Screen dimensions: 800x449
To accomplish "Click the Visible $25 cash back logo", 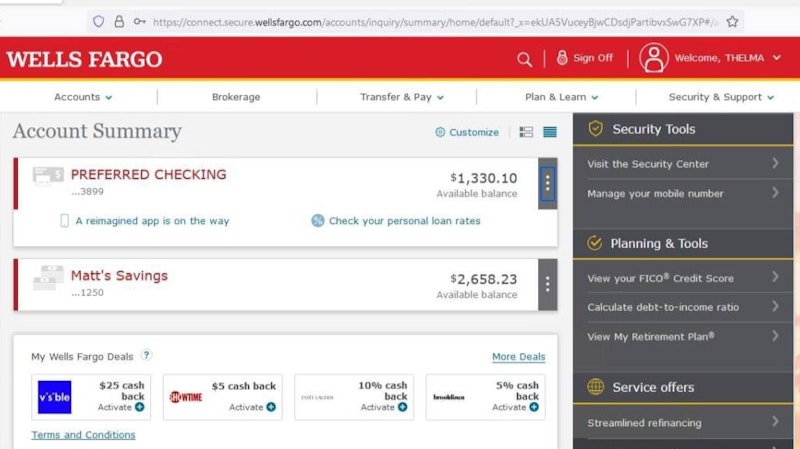I will (x=54, y=397).
